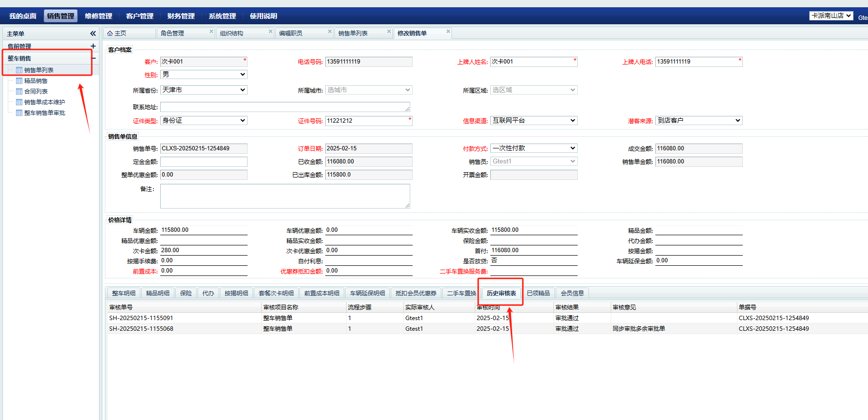
Task: Open the 维修管理 top menu
Action: pos(98,16)
